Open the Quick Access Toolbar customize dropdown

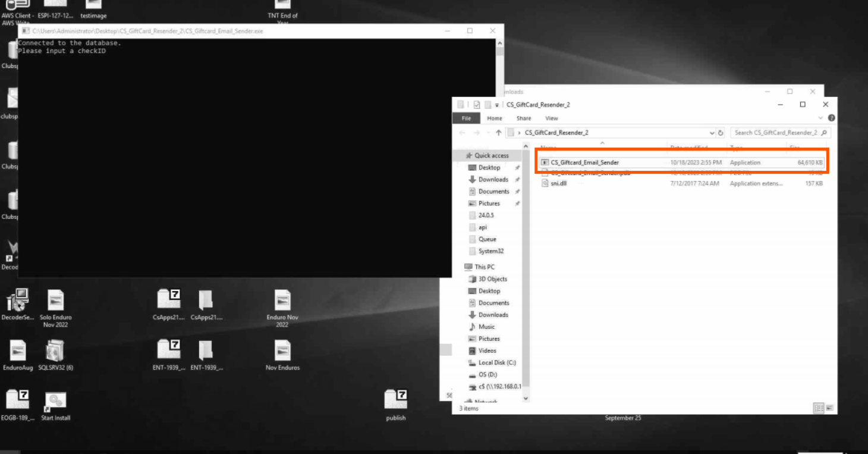(x=496, y=105)
